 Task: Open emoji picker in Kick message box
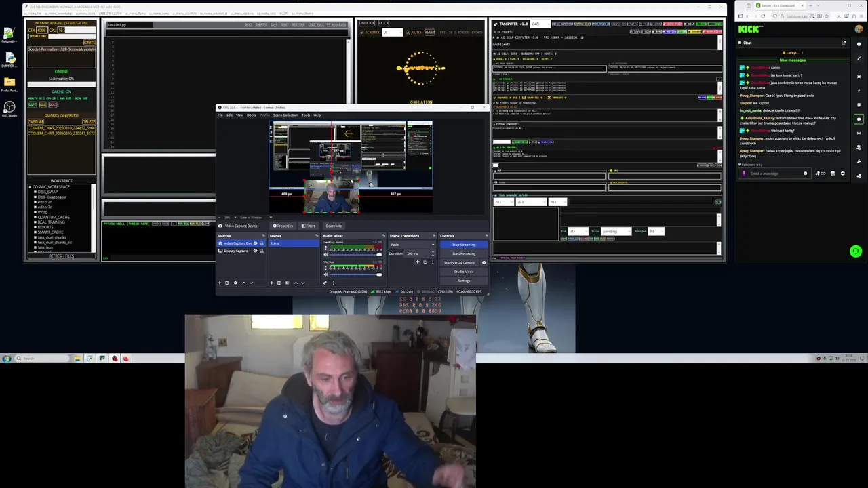point(806,174)
